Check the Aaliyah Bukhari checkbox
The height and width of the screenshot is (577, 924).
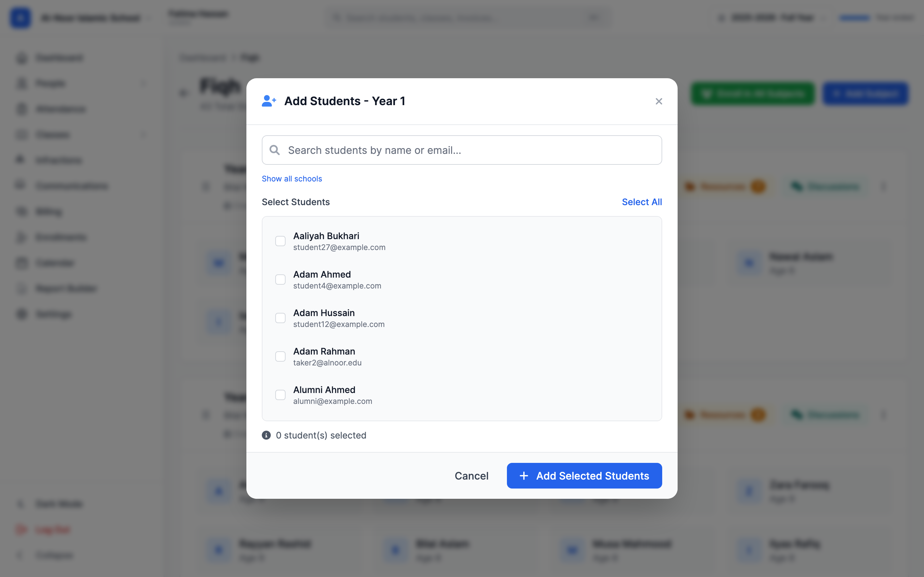click(x=280, y=241)
